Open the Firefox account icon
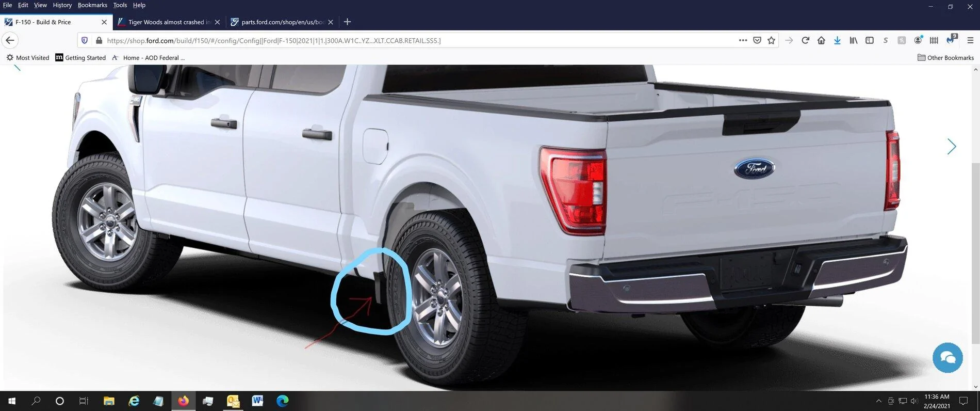980x411 pixels. point(918,40)
